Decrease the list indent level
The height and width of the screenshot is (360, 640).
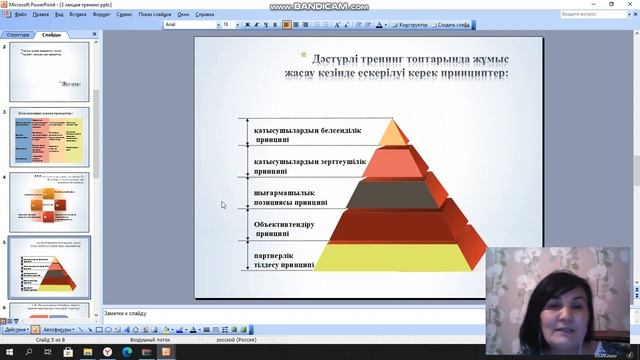(x=359, y=25)
